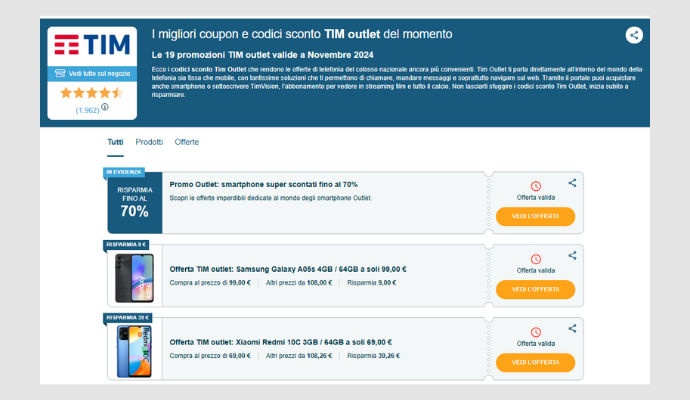Switch to the Tutti tab
The image size is (690, 400).
(115, 142)
